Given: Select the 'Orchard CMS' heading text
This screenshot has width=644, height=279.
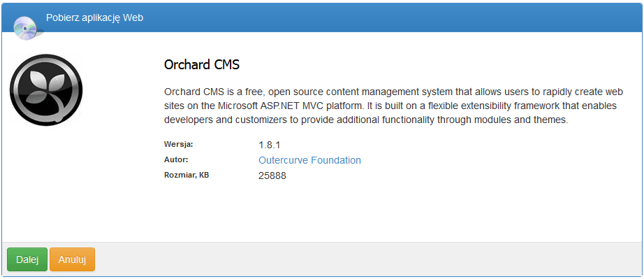Looking at the screenshot, I should click(202, 65).
